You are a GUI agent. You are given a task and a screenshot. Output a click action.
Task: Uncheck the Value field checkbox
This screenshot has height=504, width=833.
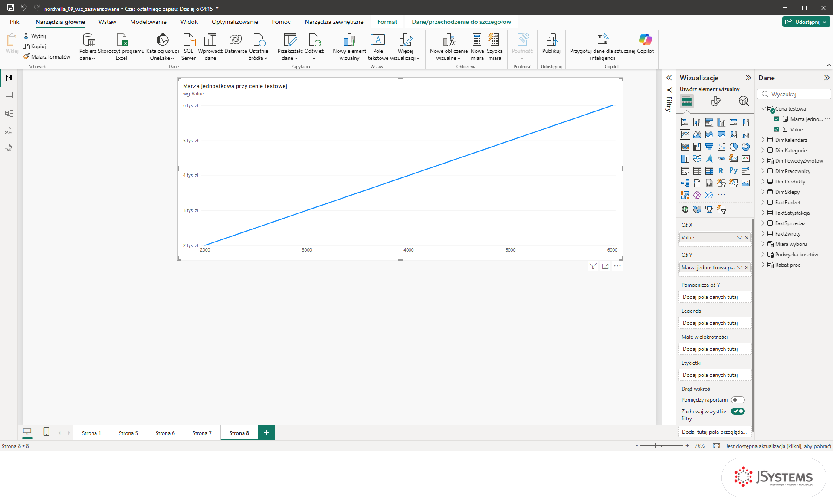777,129
